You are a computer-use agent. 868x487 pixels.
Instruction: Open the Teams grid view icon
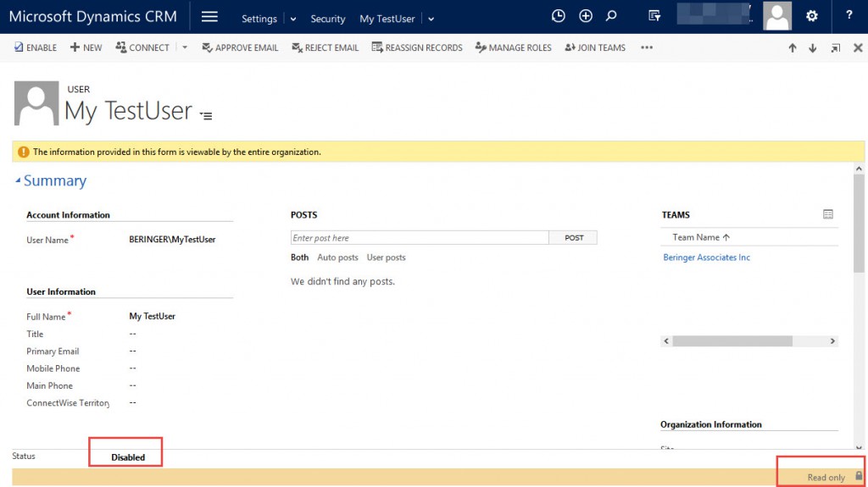[x=827, y=214]
